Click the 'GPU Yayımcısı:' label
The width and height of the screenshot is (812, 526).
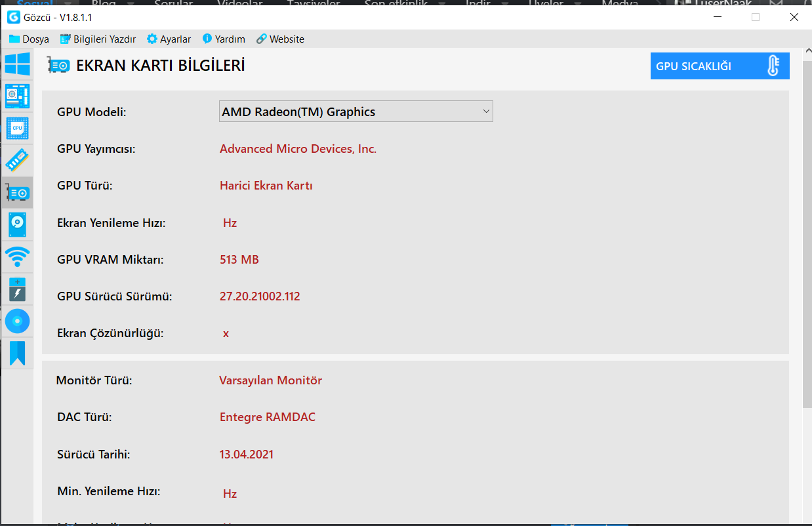(x=96, y=149)
